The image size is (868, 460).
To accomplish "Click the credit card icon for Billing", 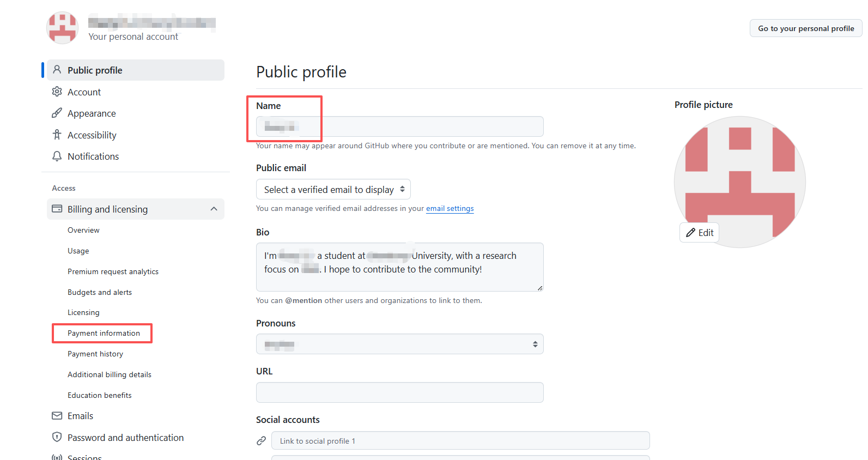I will (x=57, y=209).
